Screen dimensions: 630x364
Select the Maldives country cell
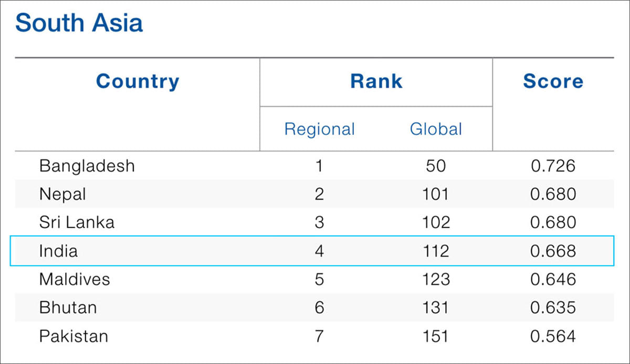point(75,279)
